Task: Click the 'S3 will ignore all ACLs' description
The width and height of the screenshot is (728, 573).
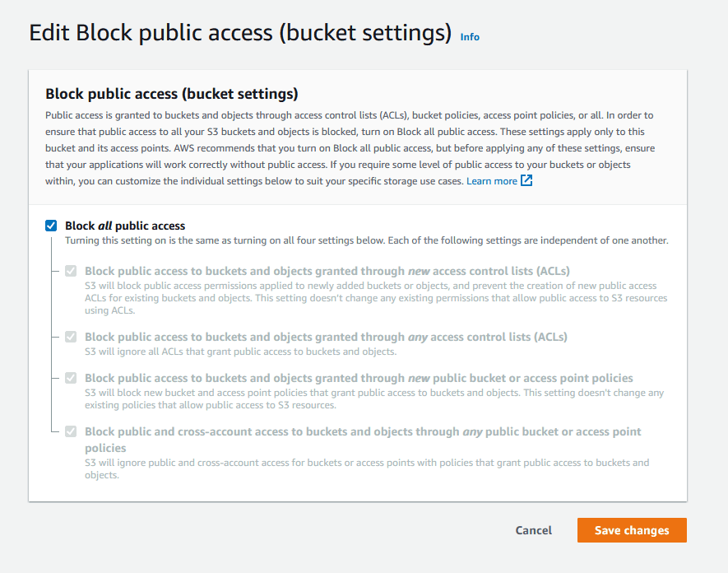Action: click(x=240, y=352)
